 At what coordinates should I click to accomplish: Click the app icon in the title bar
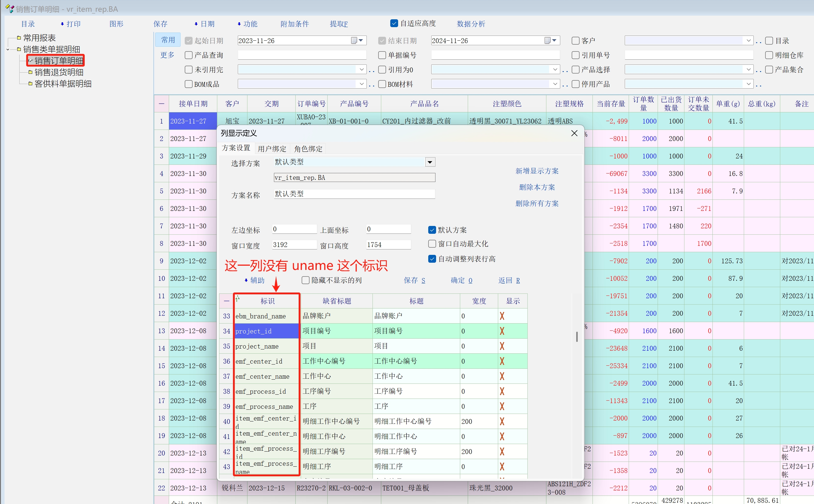[10, 9]
